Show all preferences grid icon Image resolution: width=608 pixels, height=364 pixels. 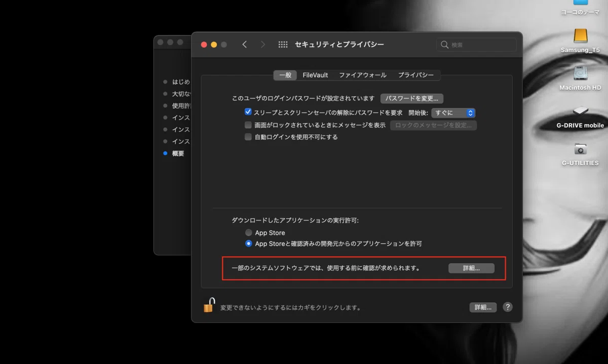283,45
